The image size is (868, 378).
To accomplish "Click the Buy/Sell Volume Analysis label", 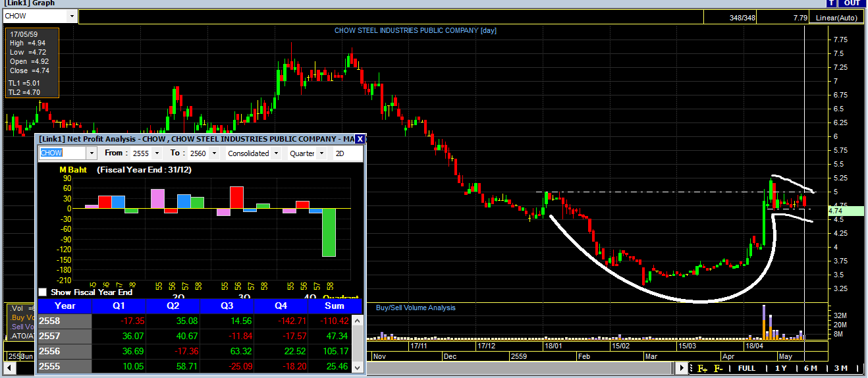I will click(x=416, y=308).
